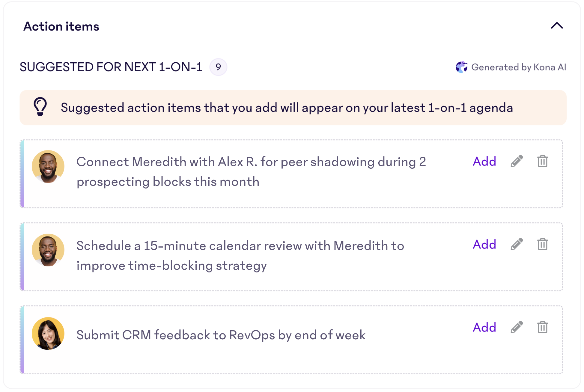
Task: Delete the CRM feedback action item
Action: tap(543, 327)
